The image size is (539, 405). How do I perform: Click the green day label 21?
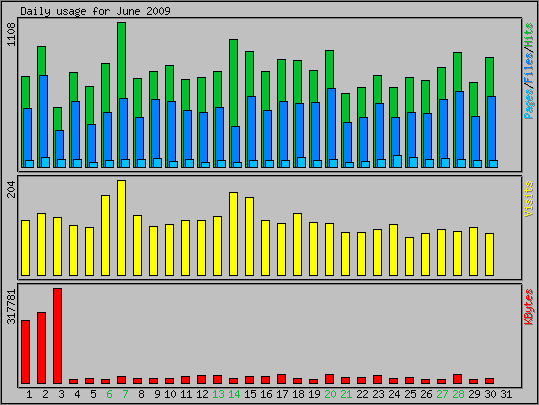tap(346, 394)
